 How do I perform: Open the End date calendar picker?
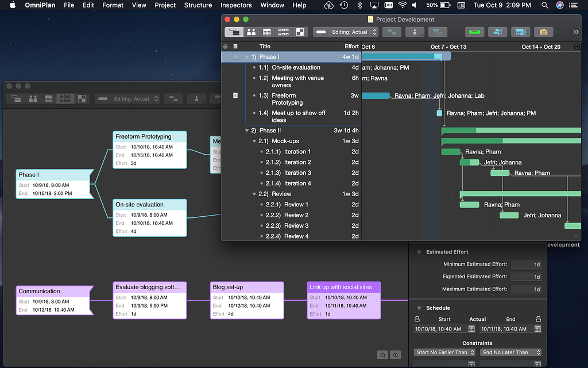pos(537,329)
